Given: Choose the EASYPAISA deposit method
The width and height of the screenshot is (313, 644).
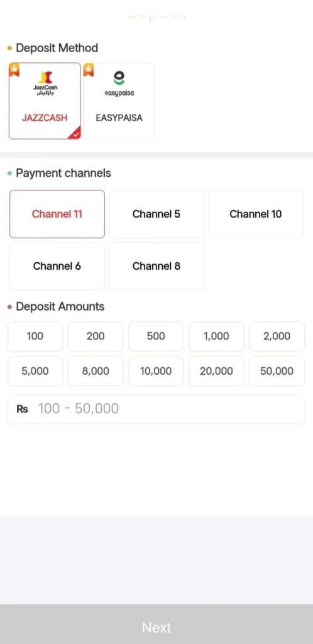Looking at the screenshot, I should coord(119,101).
